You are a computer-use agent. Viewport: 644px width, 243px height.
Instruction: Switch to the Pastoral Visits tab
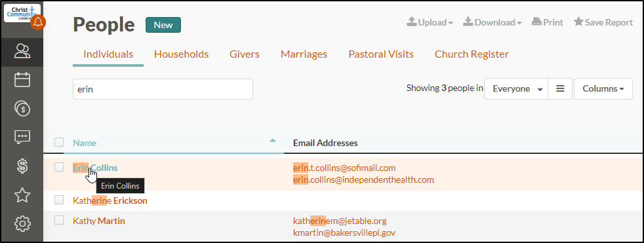tap(381, 54)
